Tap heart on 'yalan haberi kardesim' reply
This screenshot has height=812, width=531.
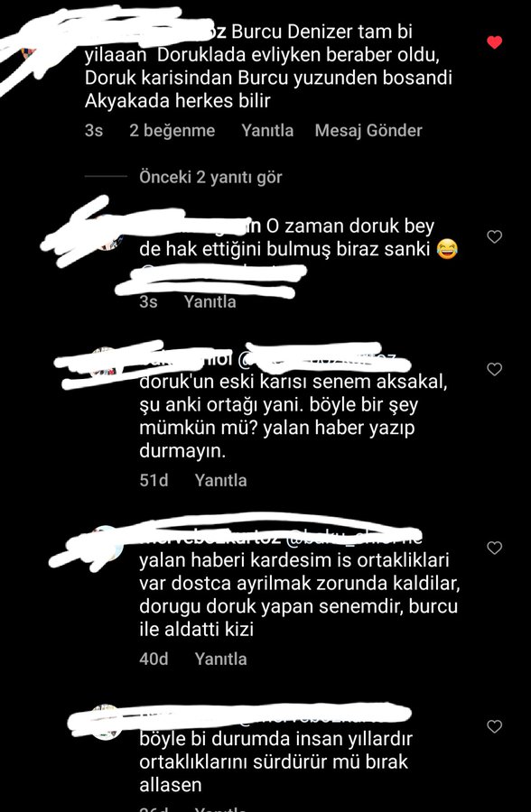[x=495, y=548]
